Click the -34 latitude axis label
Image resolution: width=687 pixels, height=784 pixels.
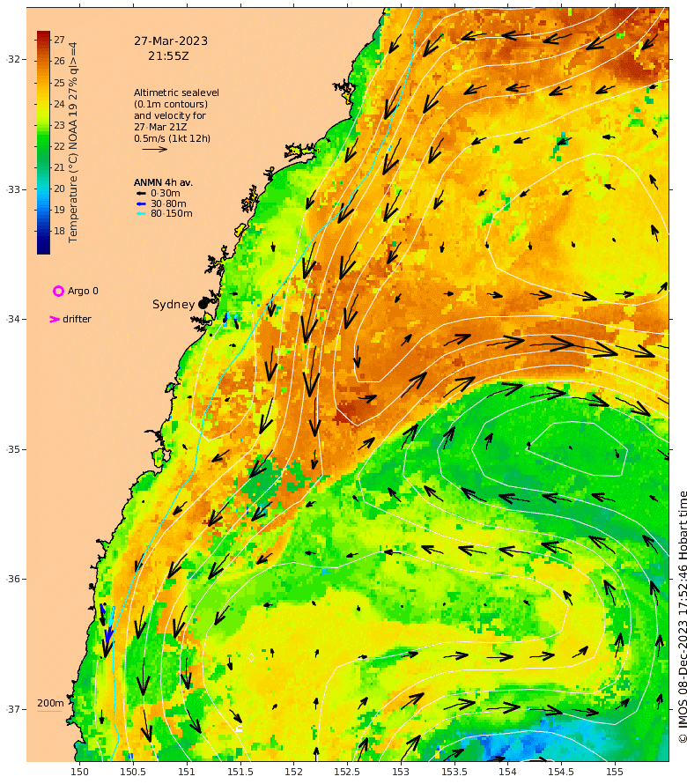point(13,319)
